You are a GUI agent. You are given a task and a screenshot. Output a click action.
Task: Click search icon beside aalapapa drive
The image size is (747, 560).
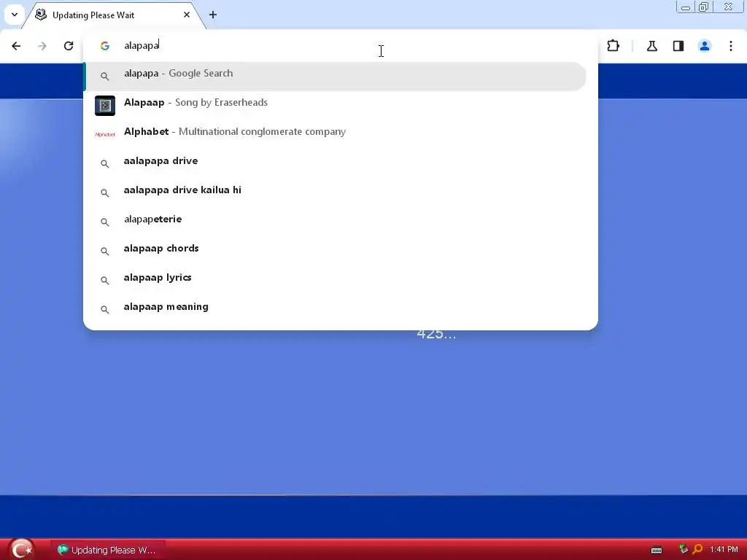105,164
